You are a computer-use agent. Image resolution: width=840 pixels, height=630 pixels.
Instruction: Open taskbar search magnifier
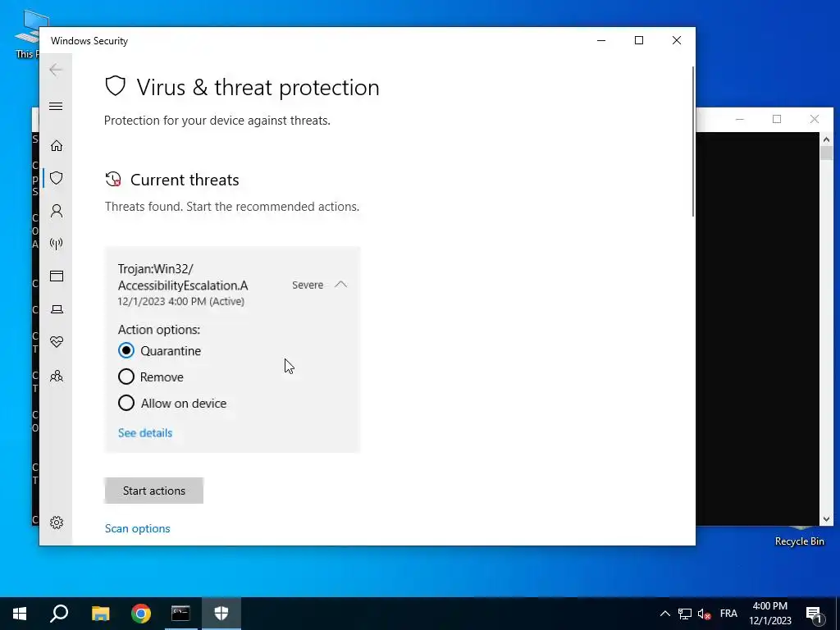(59, 614)
